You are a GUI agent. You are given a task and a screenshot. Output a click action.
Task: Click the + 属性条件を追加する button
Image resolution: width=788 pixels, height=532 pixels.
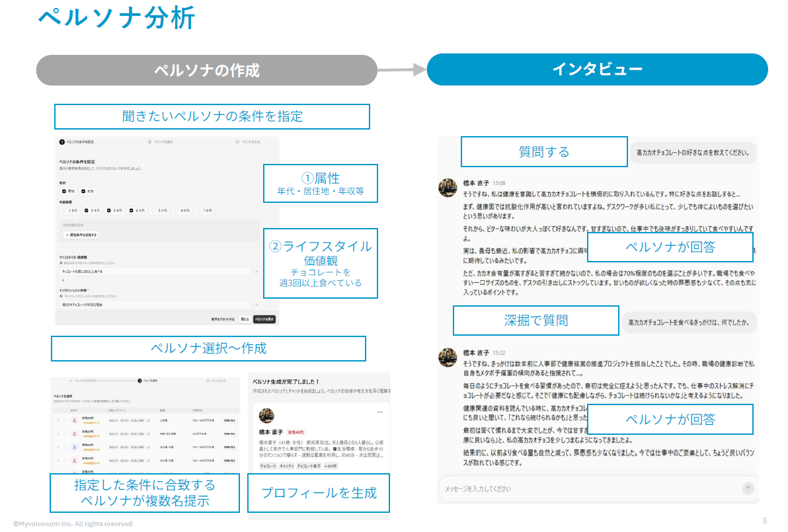pyautogui.click(x=81, y=235)
